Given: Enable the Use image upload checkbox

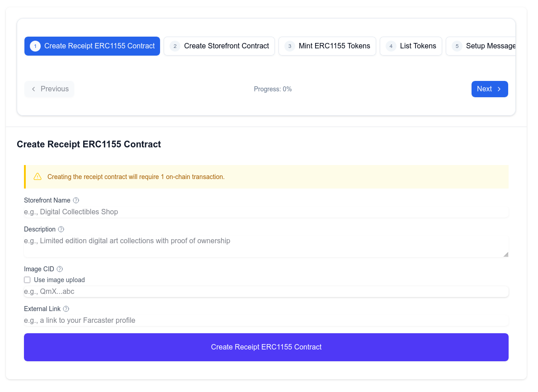Looking at the screenshot, I should pyautogui.click(x=27, y=279).
